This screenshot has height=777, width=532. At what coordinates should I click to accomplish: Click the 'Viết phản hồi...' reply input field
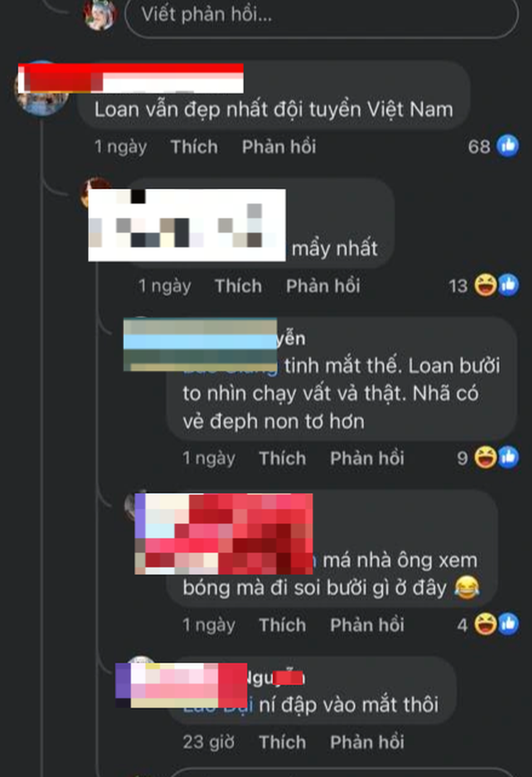coord(321,16)
